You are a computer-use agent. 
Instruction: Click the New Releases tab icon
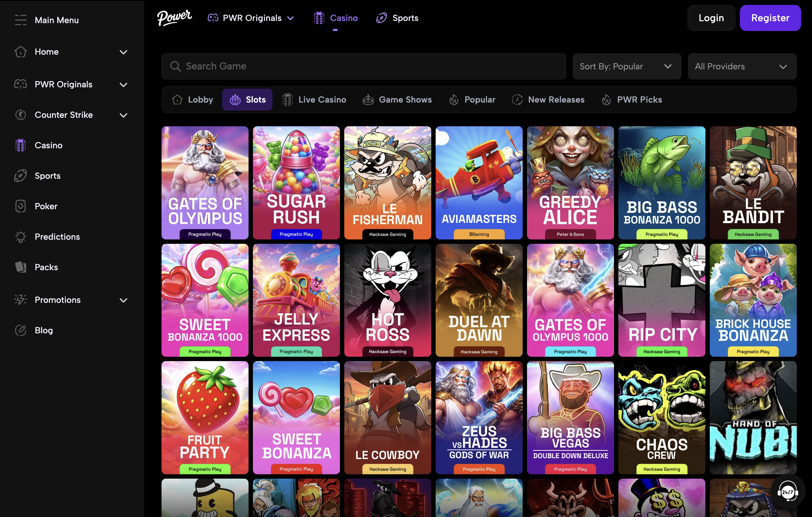[517, 100]
